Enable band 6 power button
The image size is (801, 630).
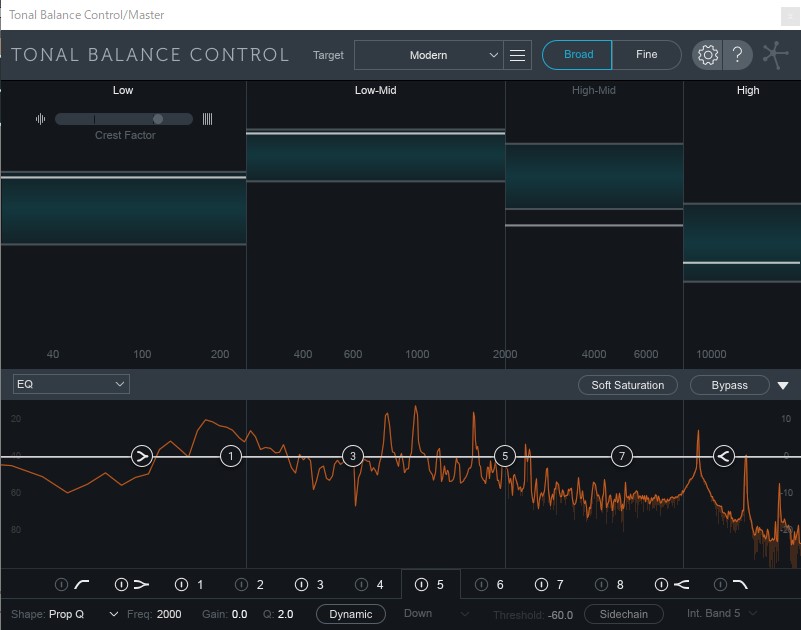coord(481,584)
